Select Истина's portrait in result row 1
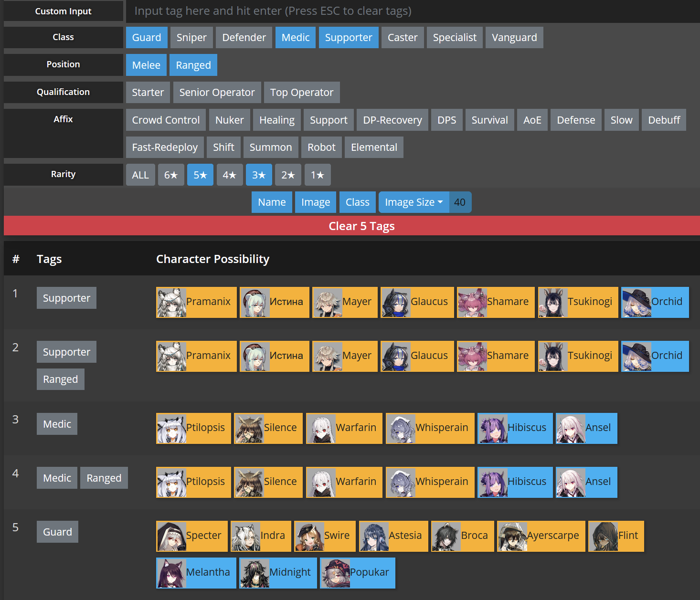This screenshot has height=600, width=700. [255, 302]
